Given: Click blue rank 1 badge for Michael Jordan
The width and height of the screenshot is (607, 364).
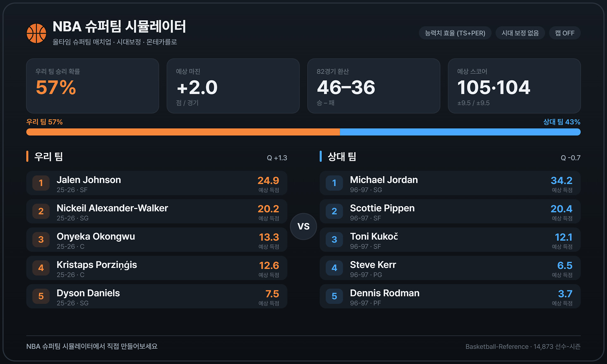Looking at the screenshot, I should click(334, 183).
